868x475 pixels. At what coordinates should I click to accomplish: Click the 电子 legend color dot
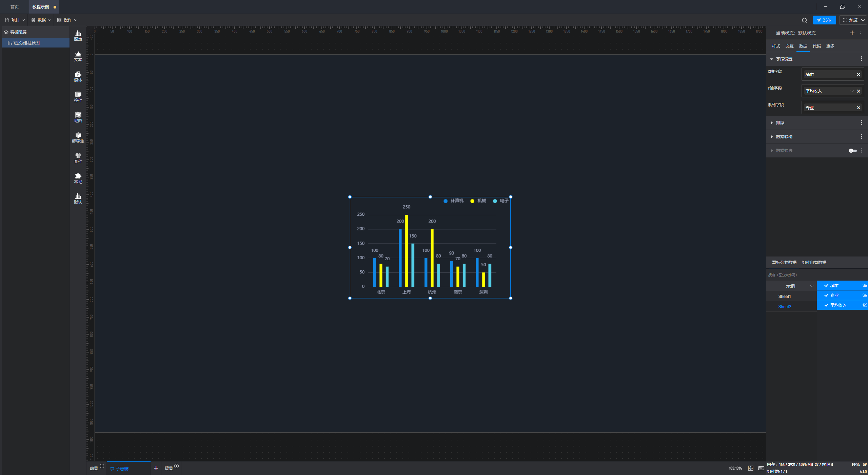tap(495, 201)
